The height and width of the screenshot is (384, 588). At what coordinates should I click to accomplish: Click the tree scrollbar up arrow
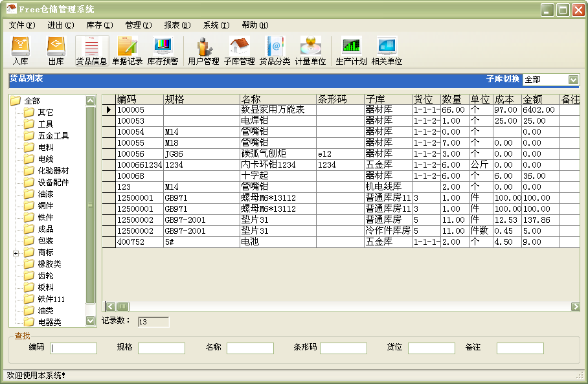(x=91, y=100)
